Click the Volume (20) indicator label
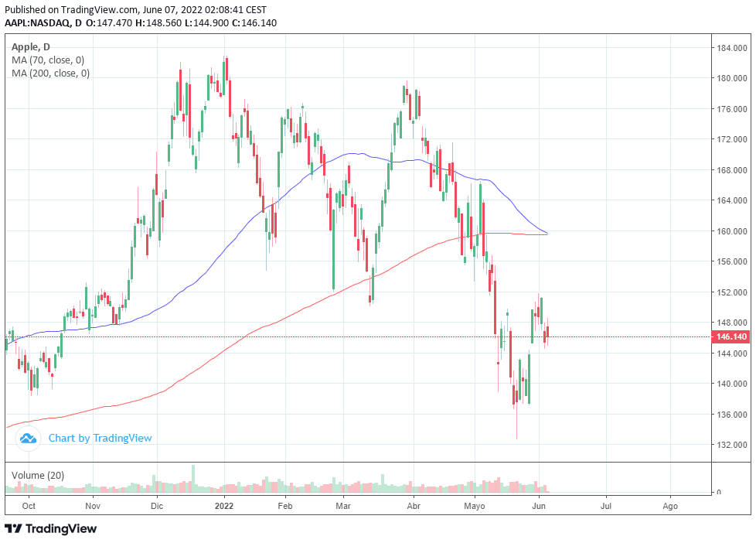Screen dimensions: 756x543 click(x=38, y=476)
